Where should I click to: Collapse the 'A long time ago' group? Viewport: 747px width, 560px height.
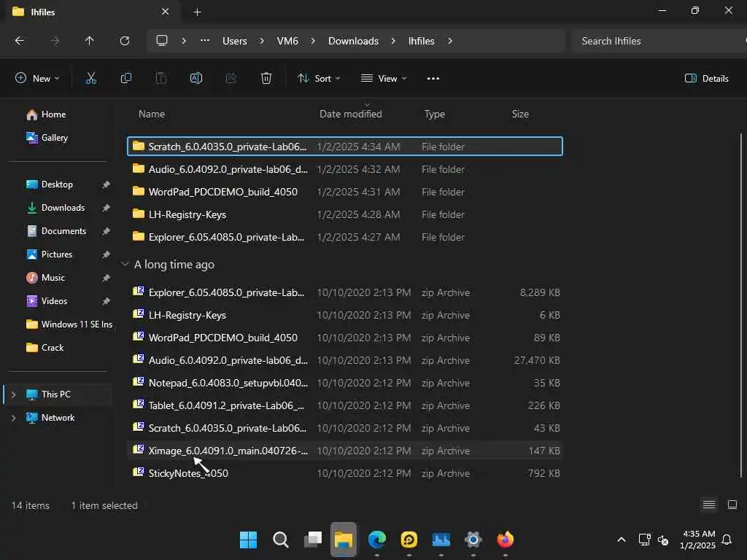tap(125, 264)
